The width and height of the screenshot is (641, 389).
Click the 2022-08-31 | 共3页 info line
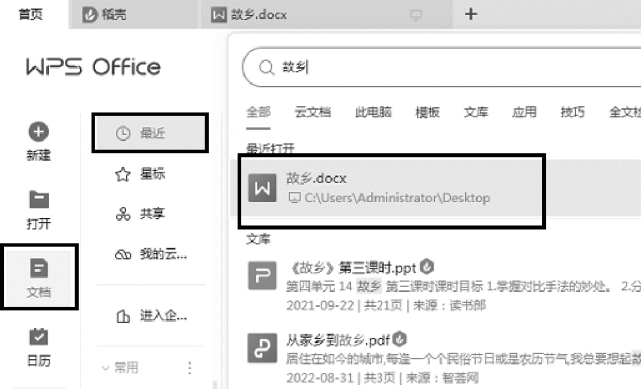click(x=382, y=378)
